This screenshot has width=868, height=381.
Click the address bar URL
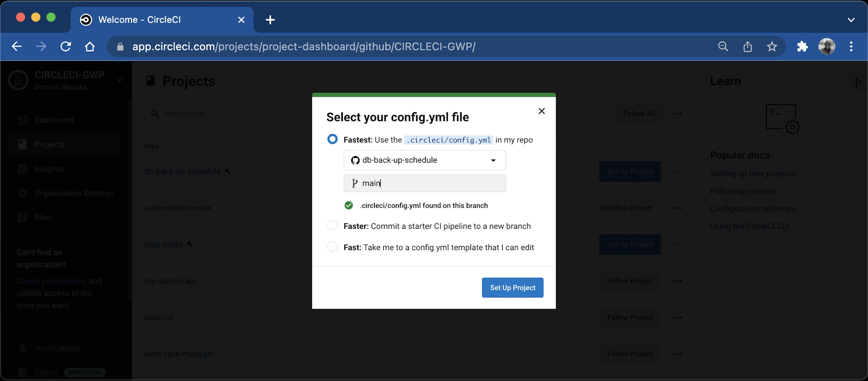coord(304,46)
